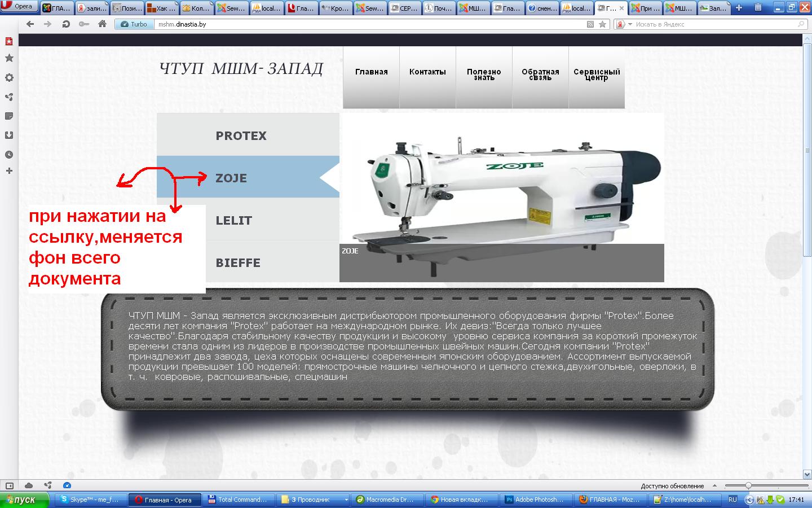Open Opera Link cloud icon in status bar

(29, 485)
